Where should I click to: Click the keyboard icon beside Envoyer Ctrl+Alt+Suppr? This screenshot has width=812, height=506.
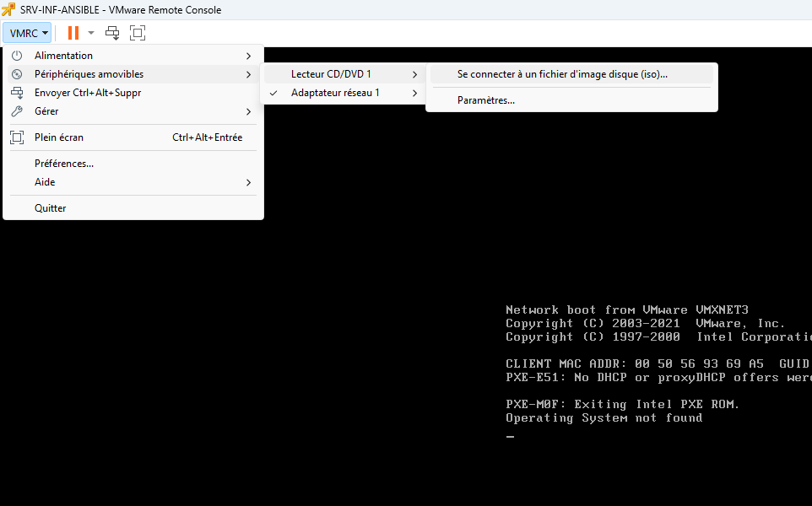pos(17,93)
